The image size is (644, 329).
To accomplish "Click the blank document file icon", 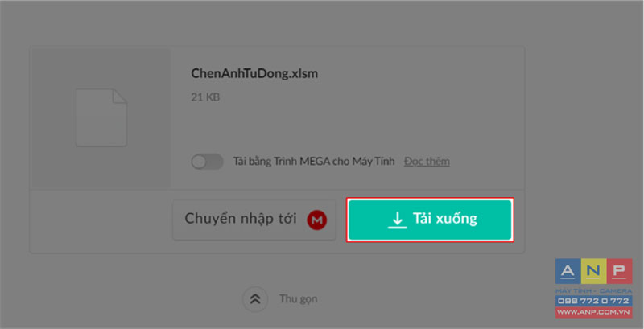I will pos(101,117).
